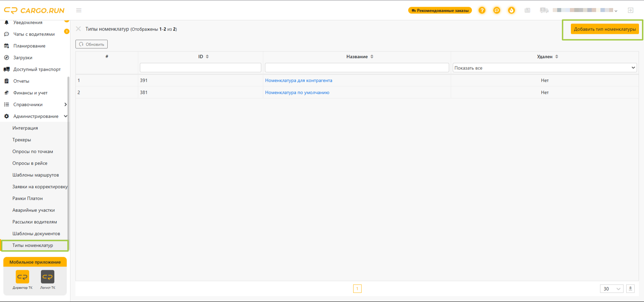The height and width of the screenshot is (302, 644).
Task: Open Шаблоны маршрутов menu item
Action: point(36,175)
